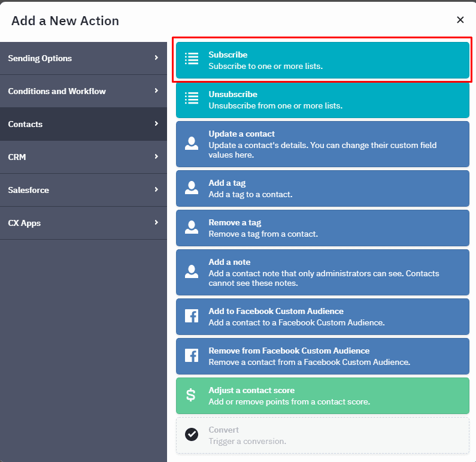Click 'Remove a tag from a contact.' description
476x462 pixels.
[x=263, y=234]
